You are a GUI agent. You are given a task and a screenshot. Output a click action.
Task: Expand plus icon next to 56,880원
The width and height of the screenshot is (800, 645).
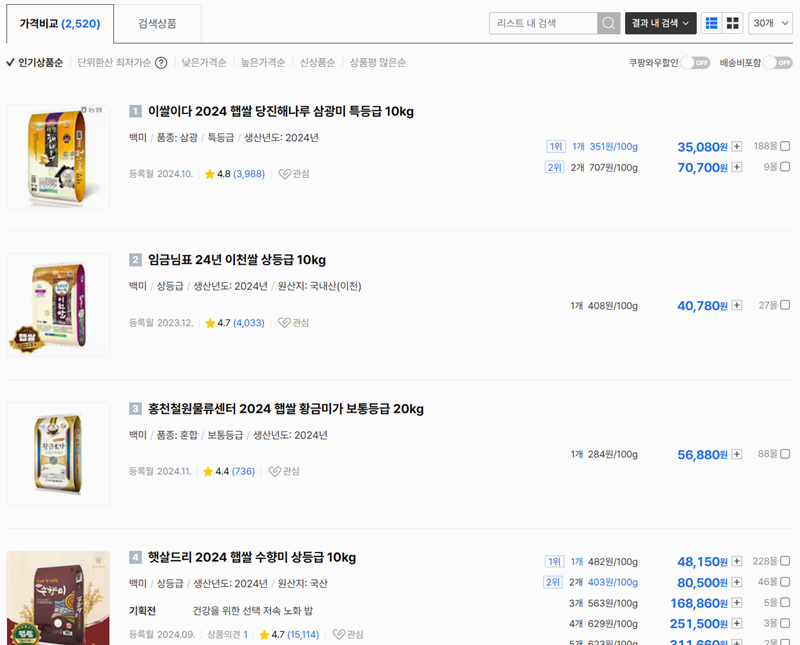pos(737,454)
